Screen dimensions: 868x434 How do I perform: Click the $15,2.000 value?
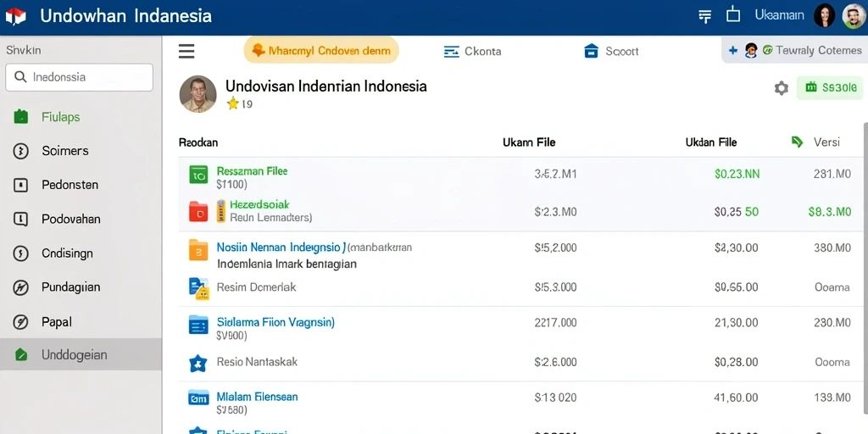pos(555,248)
